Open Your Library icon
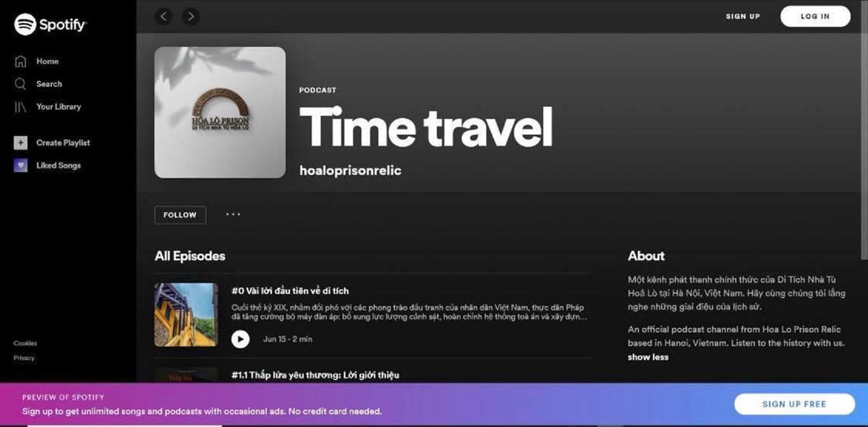Screen dimensions: 868x427 point(21,106)
